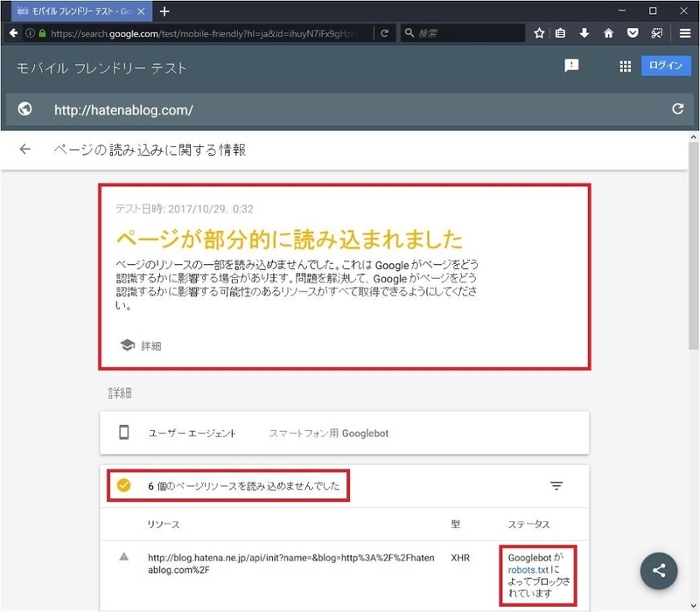Click the ページが部分的に読み込まれました heading
The width and height of the screenshot is (700, 612).
(x=290, y=240)
